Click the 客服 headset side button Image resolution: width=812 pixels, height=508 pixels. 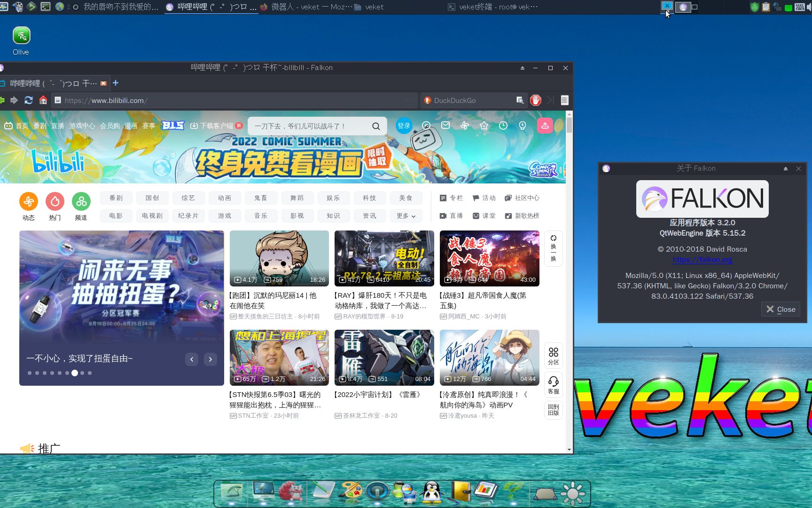tap(554, 385)
